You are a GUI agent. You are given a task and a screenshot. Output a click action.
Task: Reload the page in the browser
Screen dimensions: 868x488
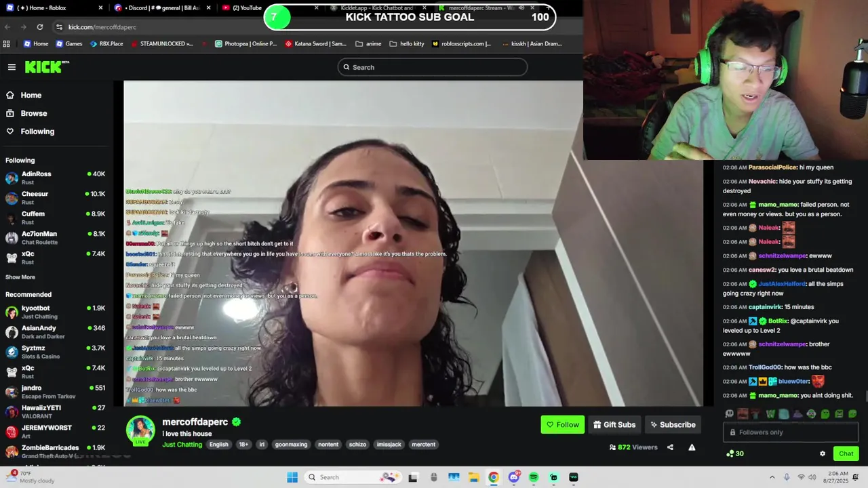pyautogui.click(x=40, y=26)
